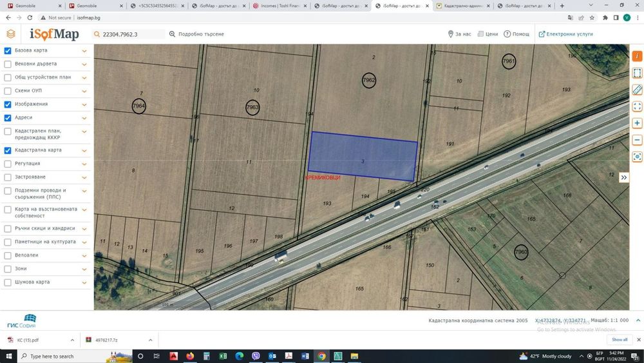Image resolution: width=644 pixels, height=363 pixels.
Task: Reload the browser page
Action: 30,17
